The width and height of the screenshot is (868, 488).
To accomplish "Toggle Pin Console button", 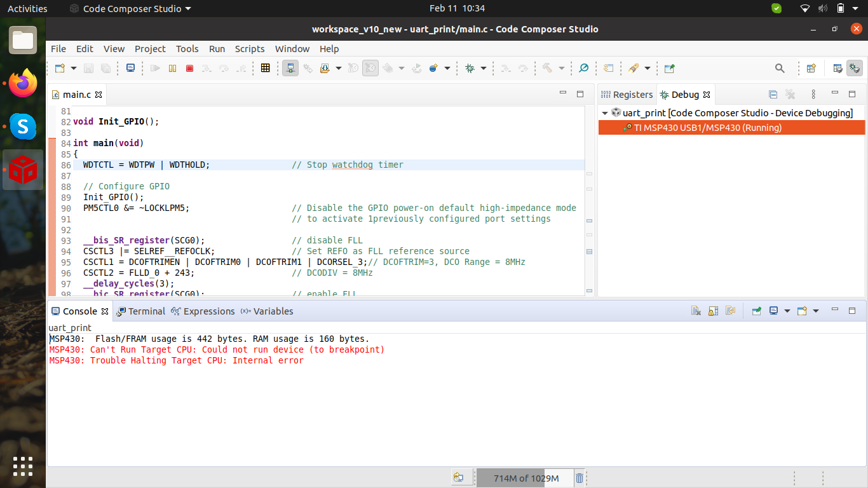I will tap(756, 311).
